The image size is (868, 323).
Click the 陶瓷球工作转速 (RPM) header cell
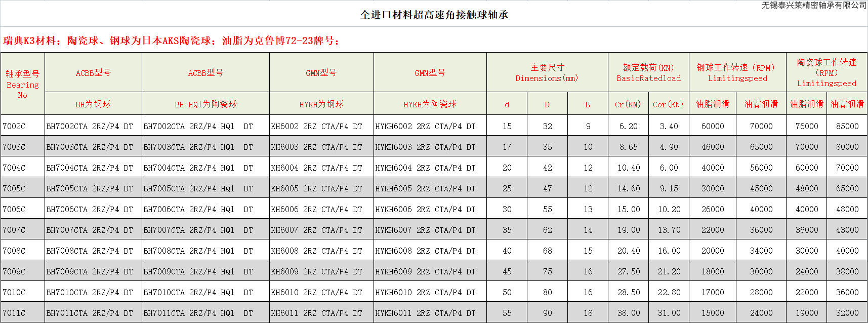pos(826,72)
